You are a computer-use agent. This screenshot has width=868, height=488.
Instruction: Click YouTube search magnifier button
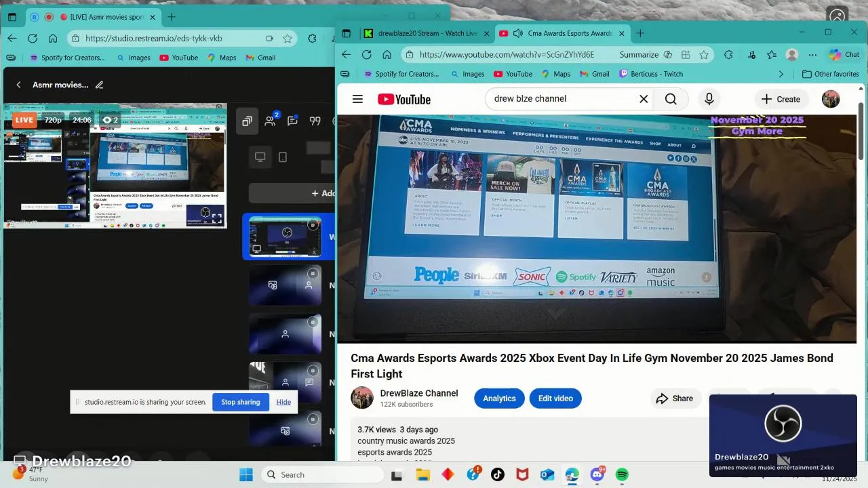671,99
